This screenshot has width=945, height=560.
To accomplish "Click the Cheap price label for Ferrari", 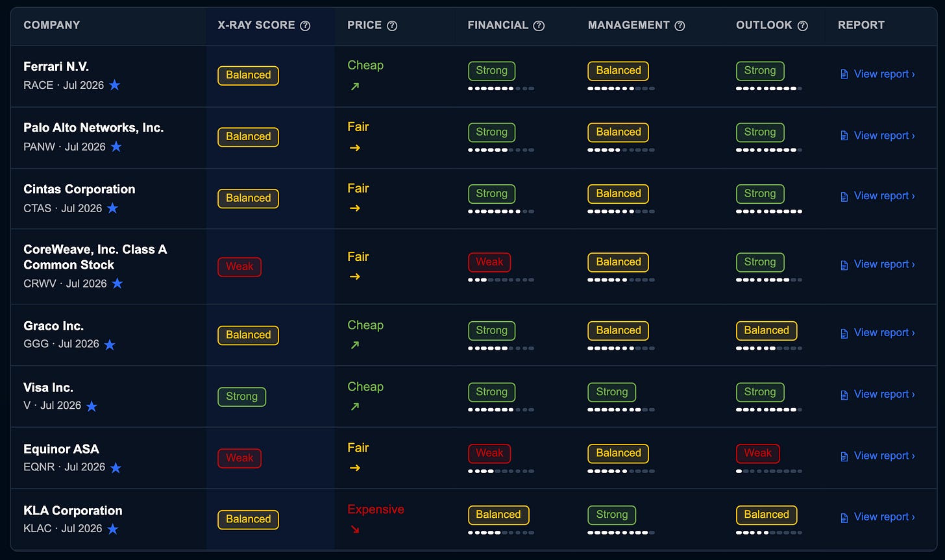I will (365, 66).
